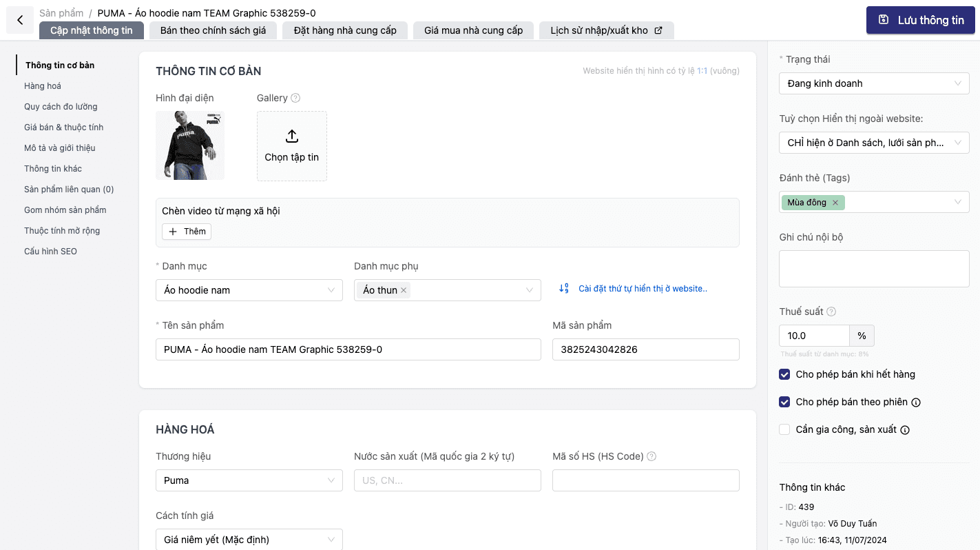Open the Thương hiệu dropdown showing Puma

click(x=249, y=480)
